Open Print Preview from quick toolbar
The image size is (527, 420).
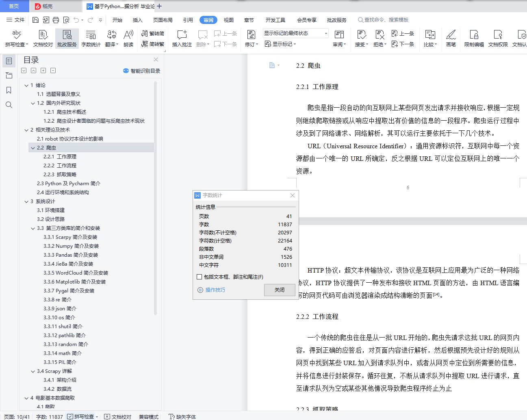(x=66, y=20)
